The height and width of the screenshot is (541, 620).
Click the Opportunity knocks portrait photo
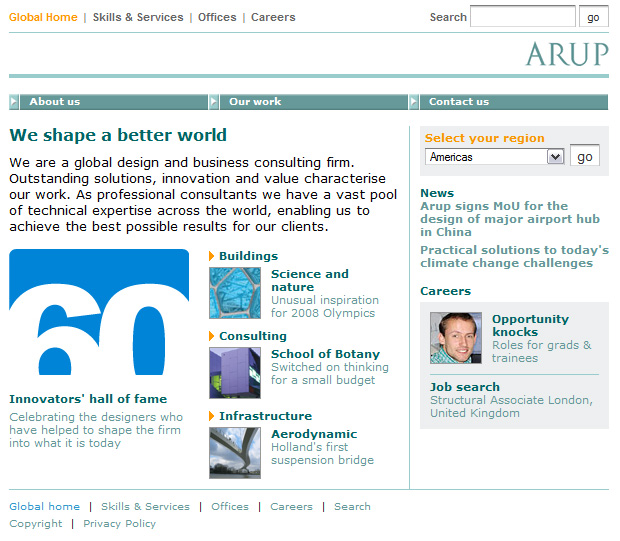[455, 338]
